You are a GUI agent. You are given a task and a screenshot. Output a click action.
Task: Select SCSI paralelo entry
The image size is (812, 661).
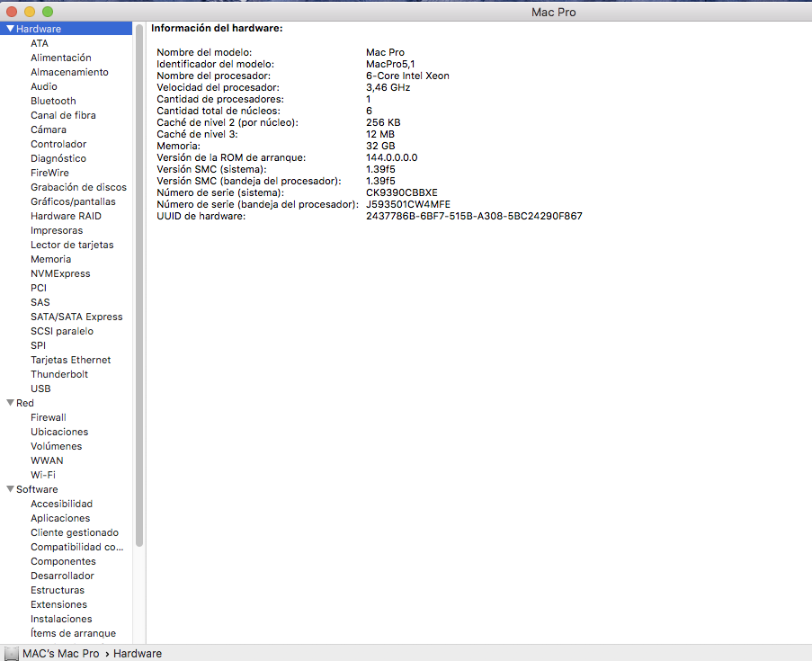coord(62,331)
